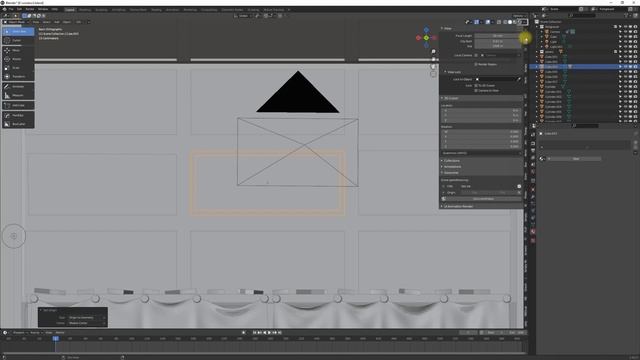Viewport: 640px width, 360px height.
Task: Select the Move tool
Action: coord(18,50)
